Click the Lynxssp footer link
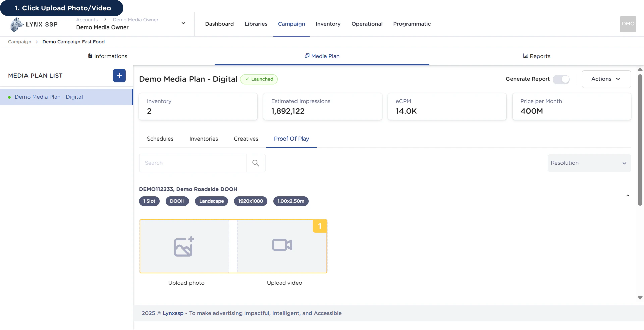Image resolution: width=644 pixels, height=330 pixels. [173, 313]
